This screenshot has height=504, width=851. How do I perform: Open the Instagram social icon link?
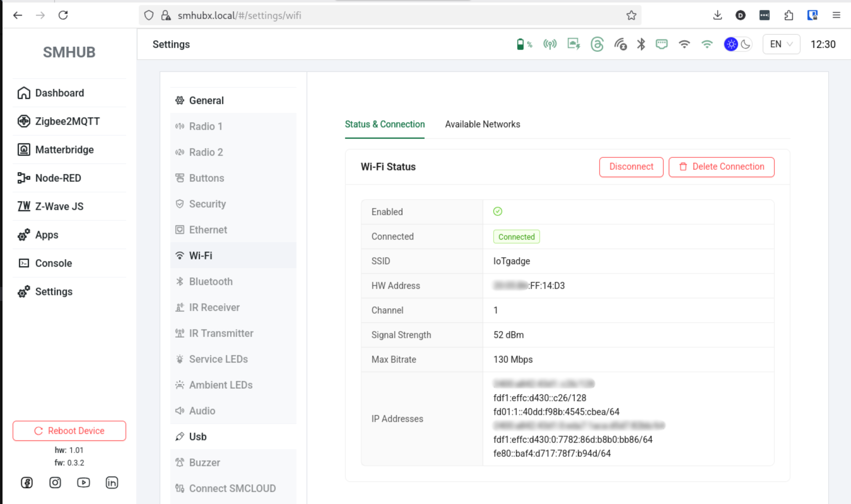click(x=55, y=482)
